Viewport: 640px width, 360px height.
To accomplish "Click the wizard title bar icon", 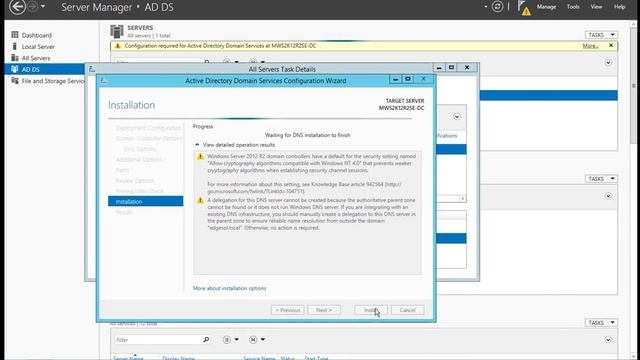I will tap(104, 81).
